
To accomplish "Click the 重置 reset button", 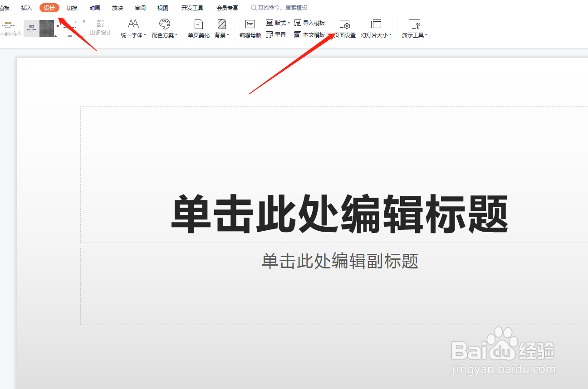I will (x=276, y=35).
